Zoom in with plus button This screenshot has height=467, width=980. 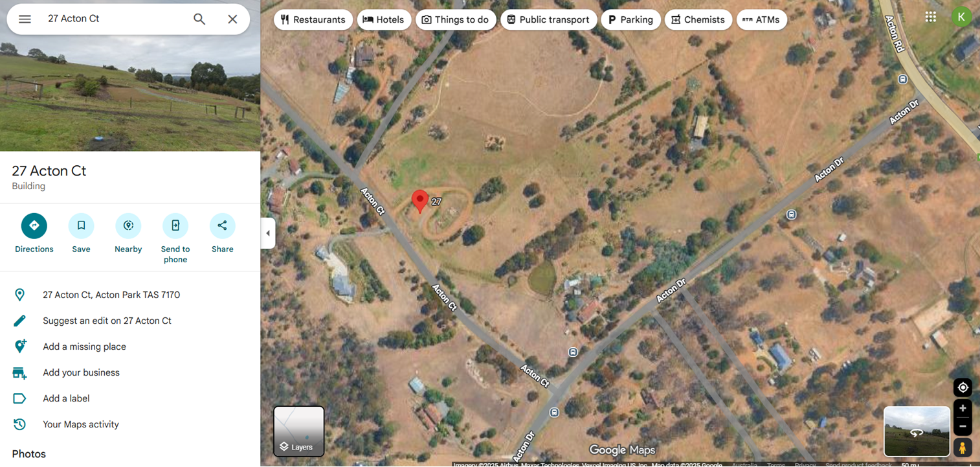pyautogui.click(x=963, y=408)
